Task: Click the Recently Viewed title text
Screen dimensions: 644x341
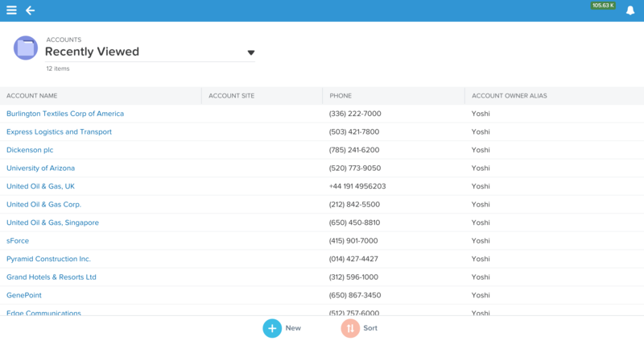Action: click(x=92, y=52)
